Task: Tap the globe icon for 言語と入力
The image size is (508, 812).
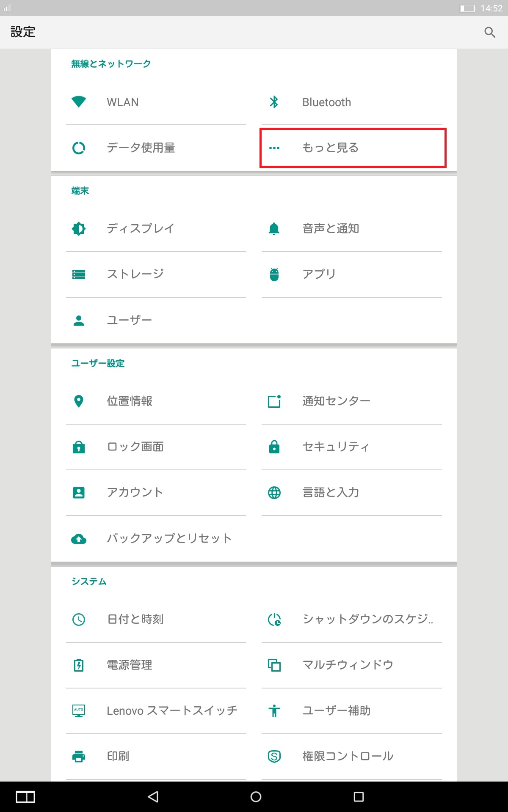Action: pyautogui.click(x=274, y=492)
